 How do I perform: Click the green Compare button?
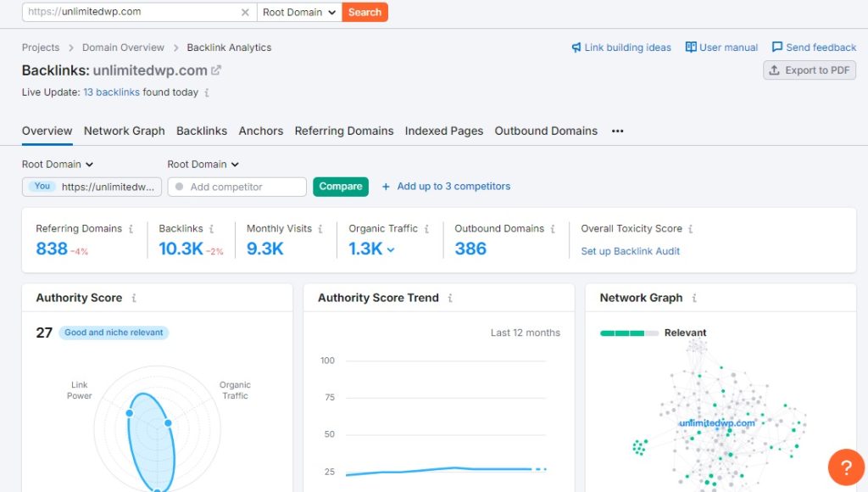(x=341, y=187)
